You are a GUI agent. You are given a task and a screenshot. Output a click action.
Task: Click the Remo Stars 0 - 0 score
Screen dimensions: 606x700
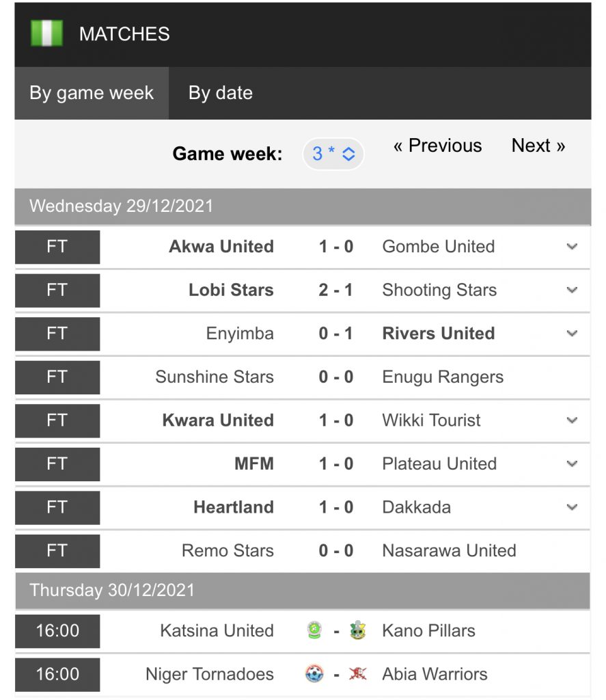(x=335, y=550)
